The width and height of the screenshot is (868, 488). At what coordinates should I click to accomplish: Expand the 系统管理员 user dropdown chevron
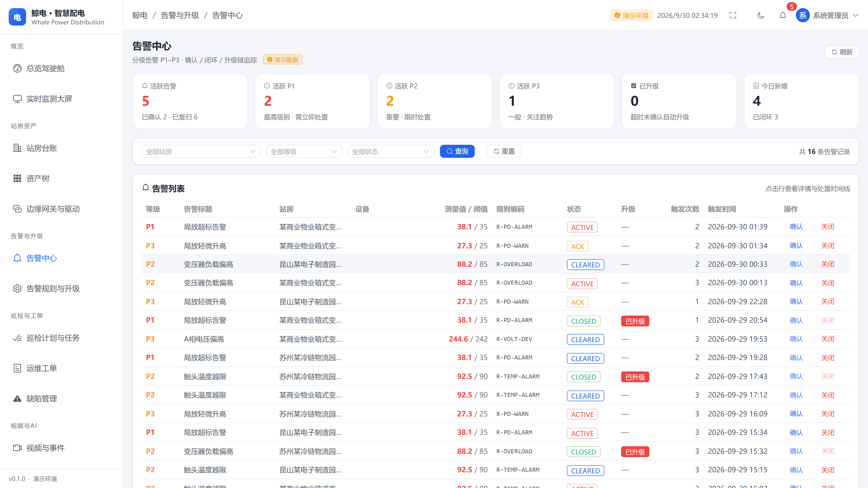click(856, 15)
